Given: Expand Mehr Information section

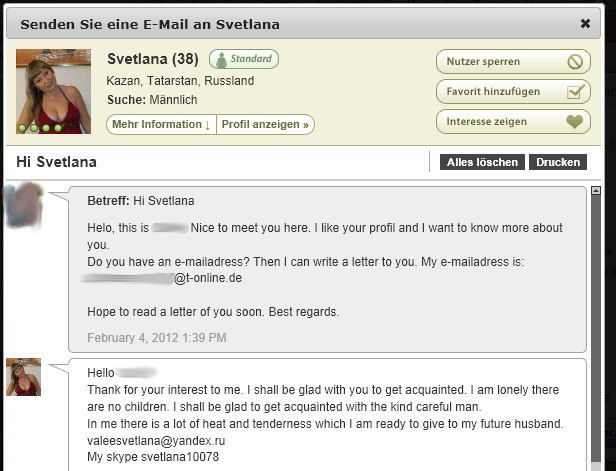Looking at the screenshot, I should [x=161, y=125].
